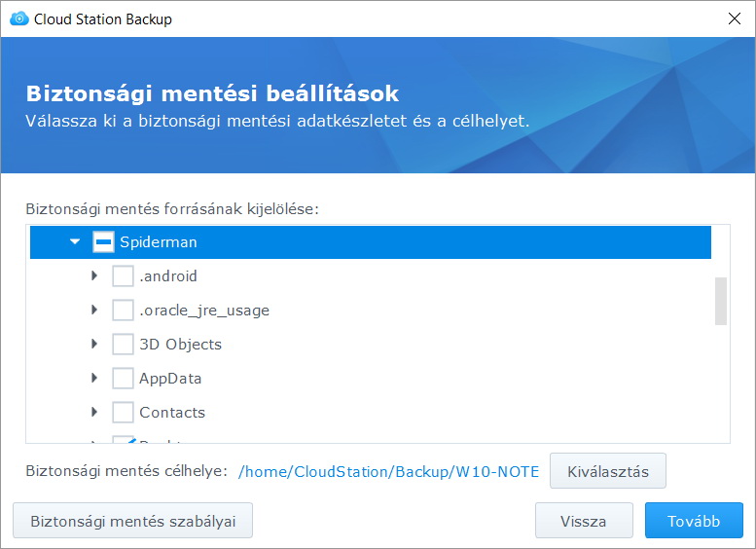Expand the .oracle_jre_usage folder

coord(94,311)
